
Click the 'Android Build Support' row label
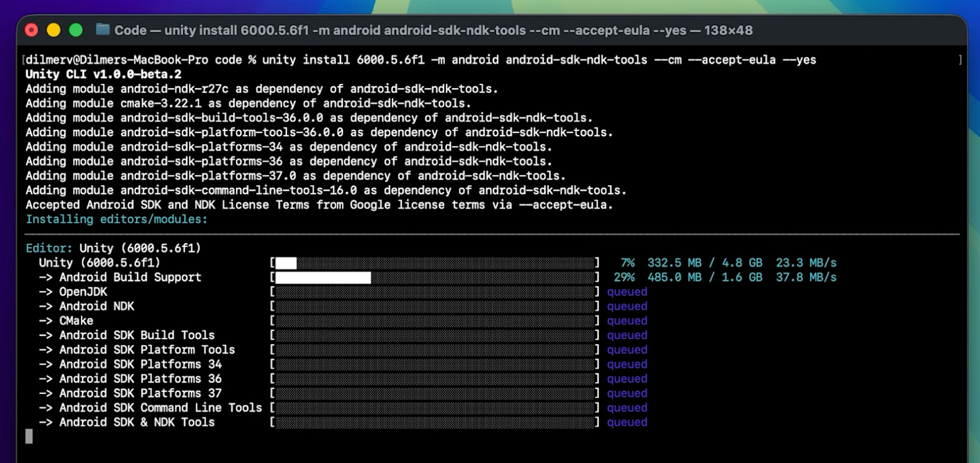[130, 277]
